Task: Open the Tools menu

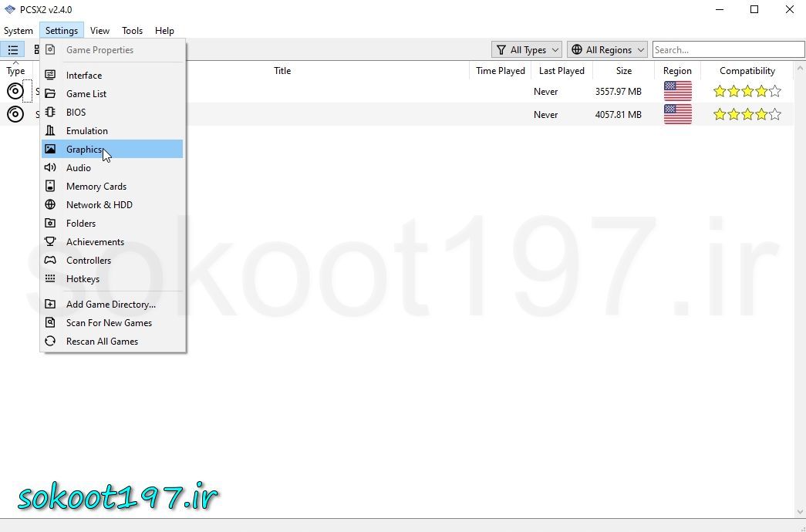Action: pyautogui.click(x=132, y=31)
